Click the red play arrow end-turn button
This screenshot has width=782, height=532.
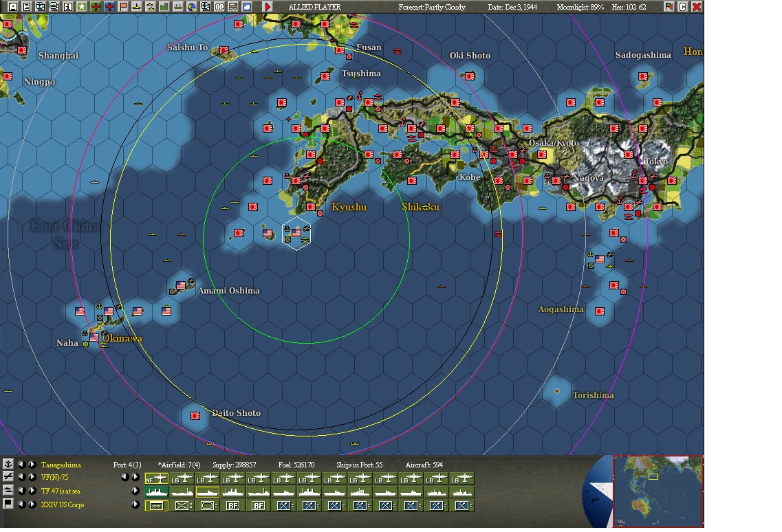[268, 7]
